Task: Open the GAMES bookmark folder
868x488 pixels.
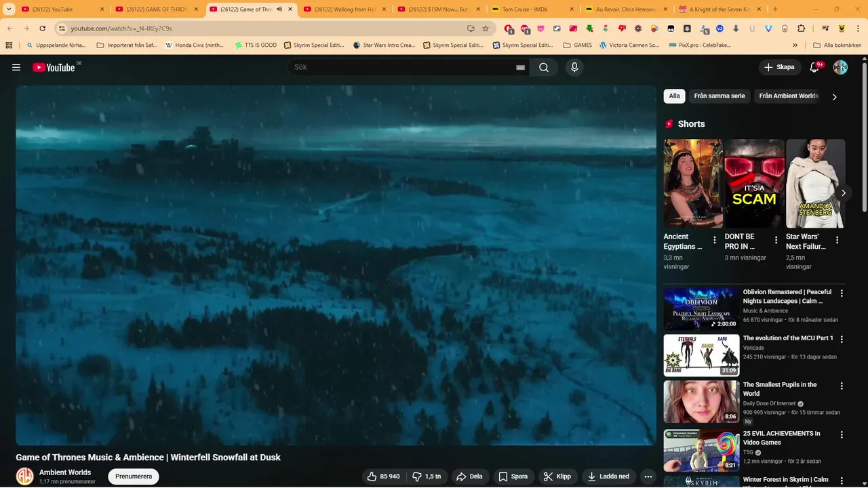Action: pyautogui.click(x=578, y=45)
